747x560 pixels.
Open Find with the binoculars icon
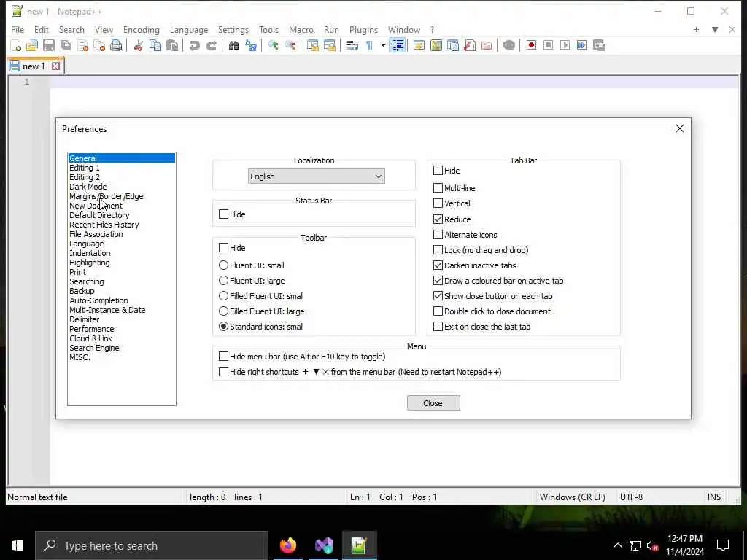pyautogui.click(x=233, y=45)
